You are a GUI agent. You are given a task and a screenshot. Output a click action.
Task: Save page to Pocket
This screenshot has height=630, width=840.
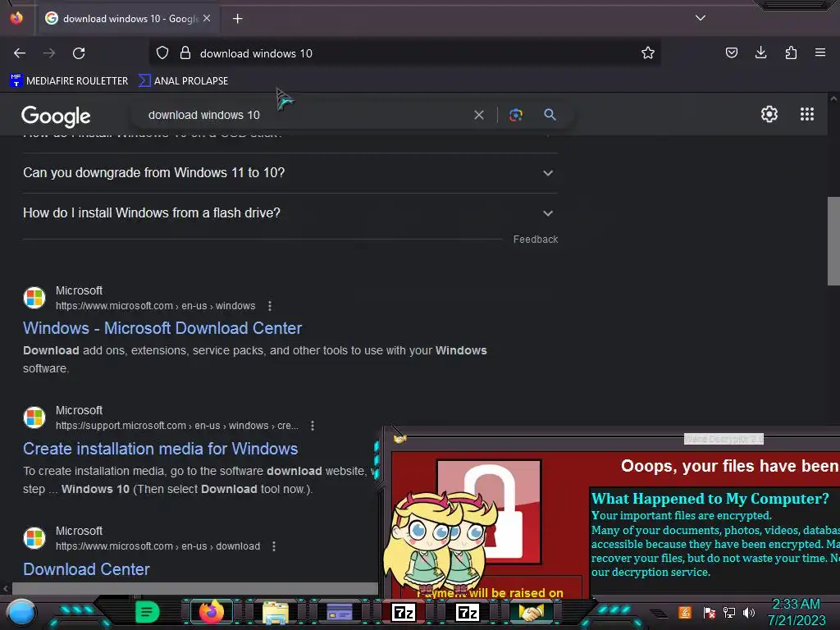pyautogui.click(x=731, y=52)
